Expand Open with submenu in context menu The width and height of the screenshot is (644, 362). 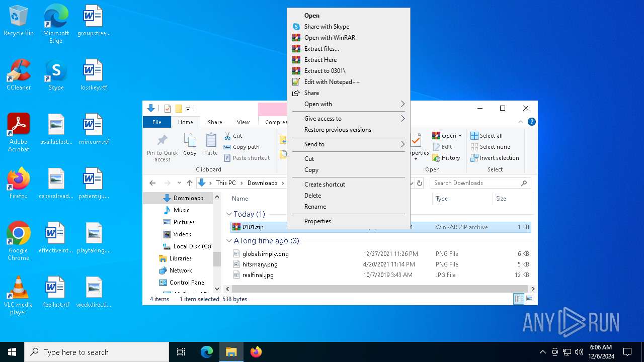point(349,104)
